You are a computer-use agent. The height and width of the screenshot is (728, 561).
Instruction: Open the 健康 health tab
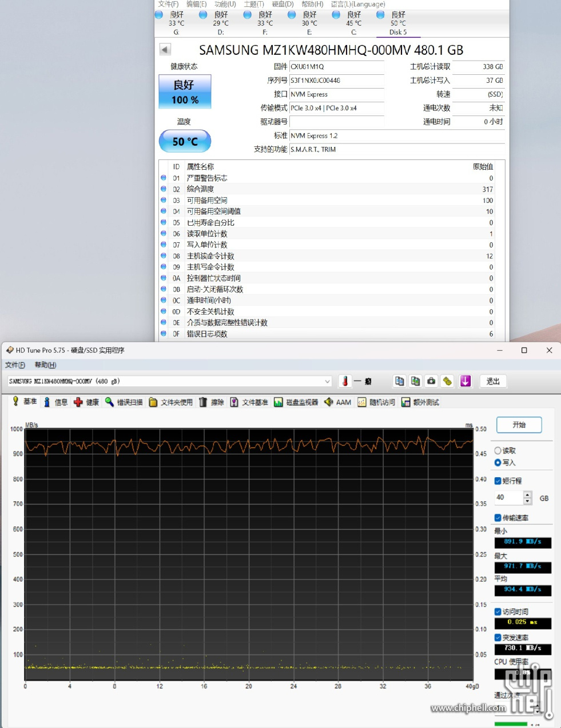click(86, 402)
